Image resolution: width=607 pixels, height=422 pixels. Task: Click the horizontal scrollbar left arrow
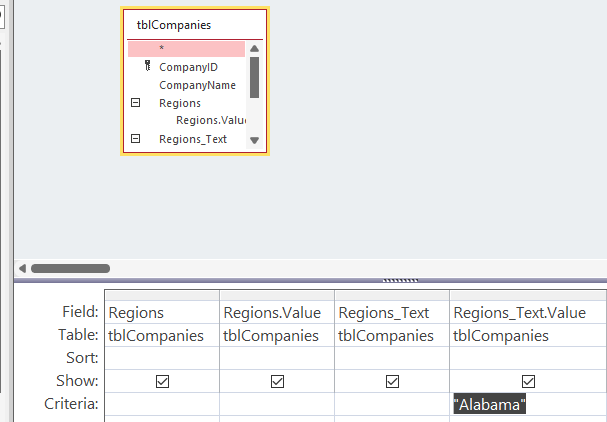(x=22, y=268)
